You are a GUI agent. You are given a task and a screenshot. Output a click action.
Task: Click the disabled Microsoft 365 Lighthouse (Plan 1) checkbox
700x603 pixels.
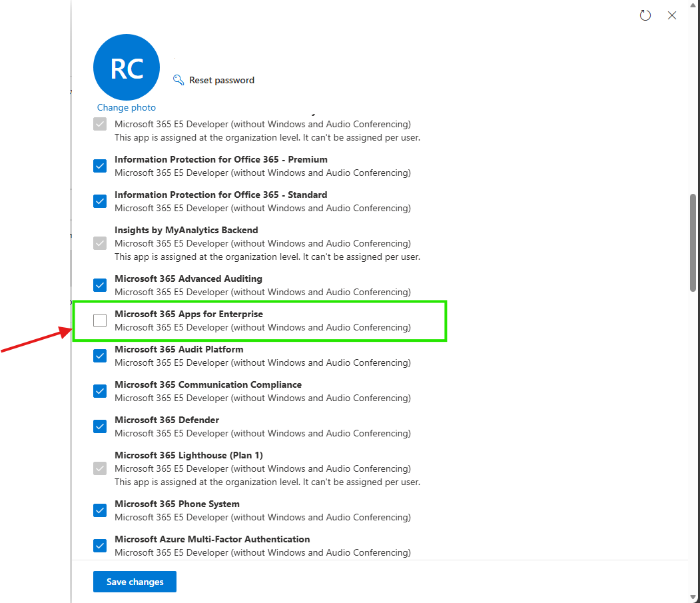pyautogui.click(x=100, y=468)
